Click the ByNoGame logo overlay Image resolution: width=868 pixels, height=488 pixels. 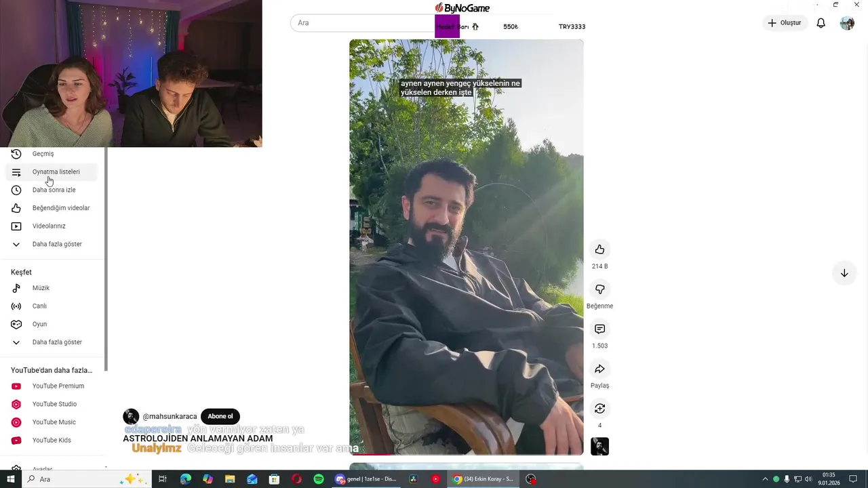[462, 8]
